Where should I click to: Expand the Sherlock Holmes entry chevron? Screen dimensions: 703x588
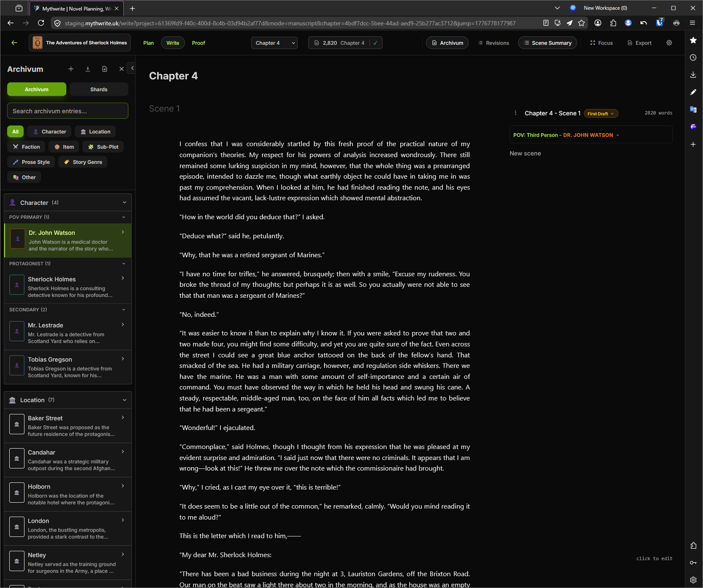[x=123, y=278]
